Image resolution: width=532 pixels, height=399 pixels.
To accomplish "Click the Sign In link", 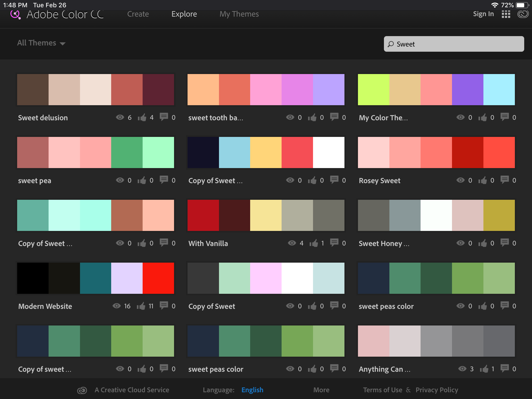I will (483, 14).
